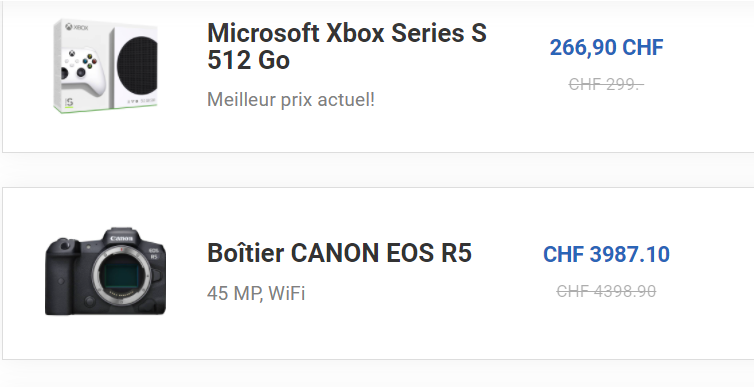
Task: Click the camera's lens mount sensor
Action: 122,276
